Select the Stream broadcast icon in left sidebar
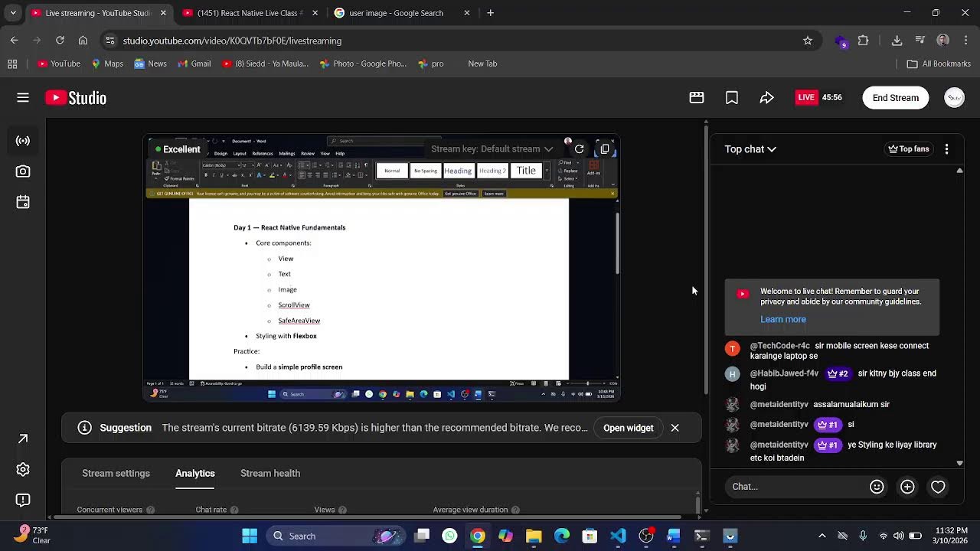The image size is (980, 551). (23, 141)
